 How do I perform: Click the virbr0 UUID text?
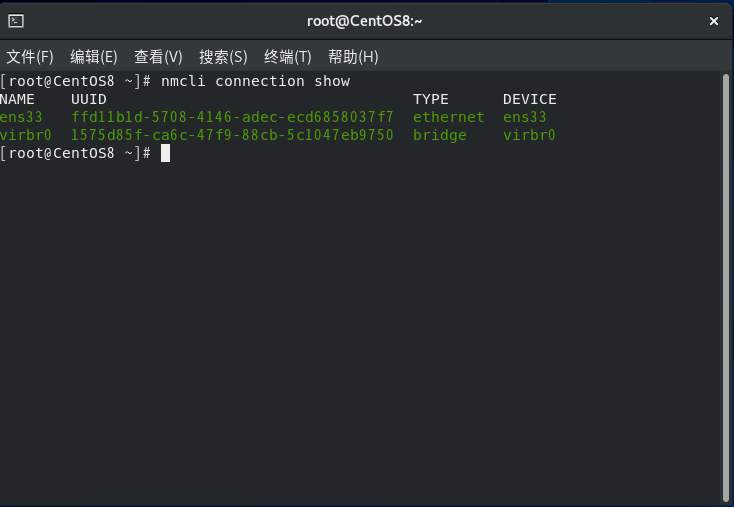click(232, 135)
